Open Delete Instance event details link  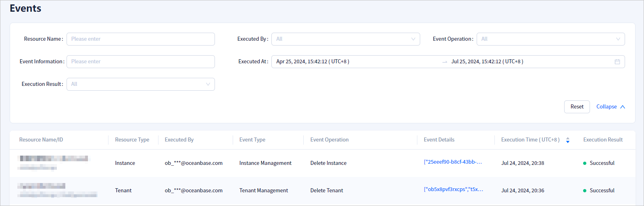click(x=452, y=162)
